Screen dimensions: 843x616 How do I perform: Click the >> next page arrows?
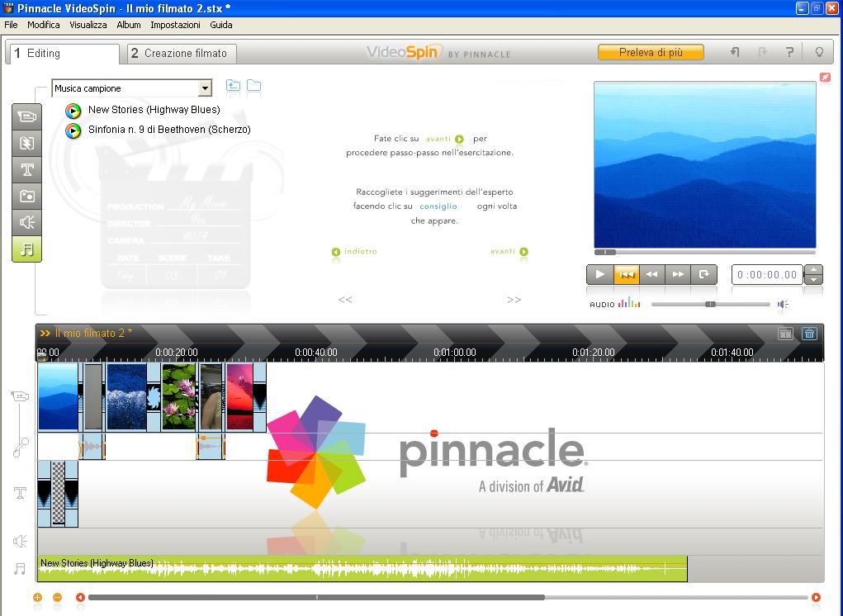[x=514, y=300]
